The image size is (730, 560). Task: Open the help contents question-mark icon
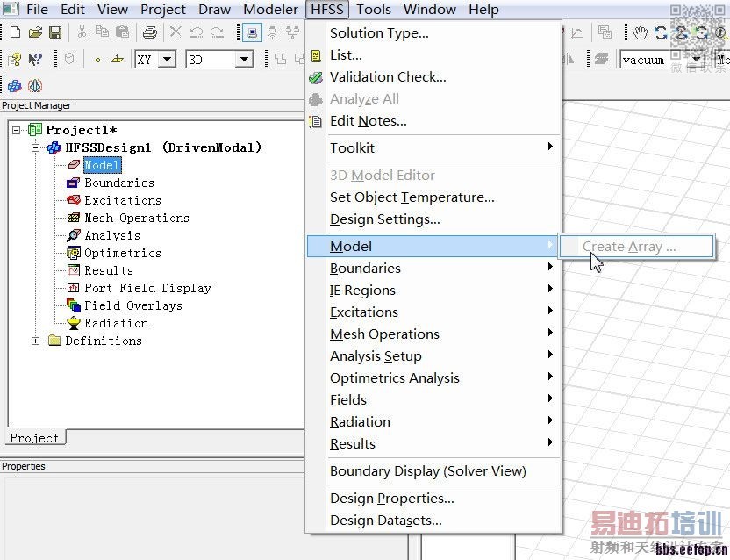(x=14, y=59)
